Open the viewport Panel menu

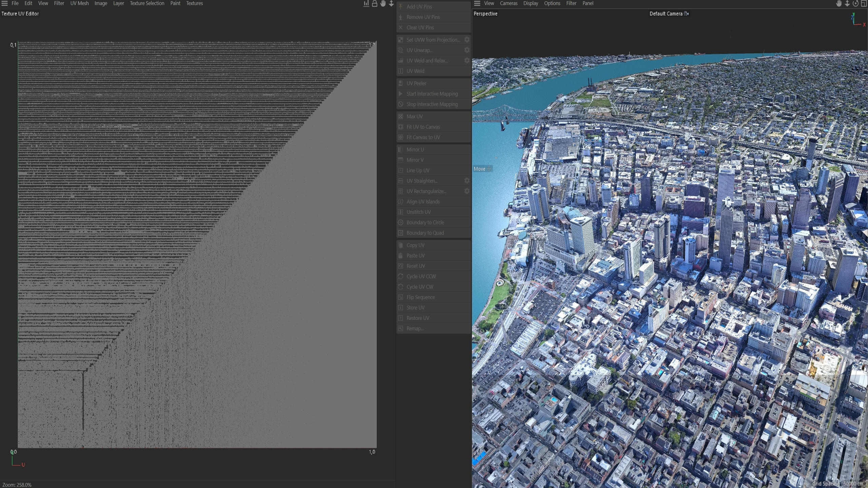click(588, 3)
